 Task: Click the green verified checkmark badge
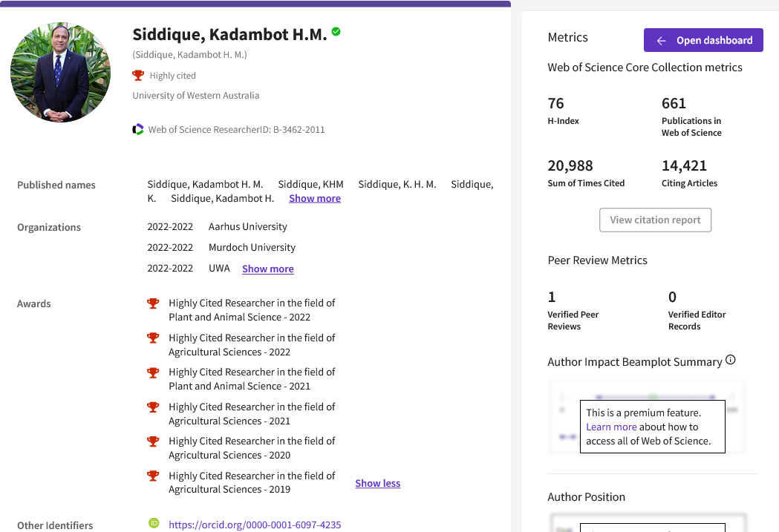(x=336, y=32)
